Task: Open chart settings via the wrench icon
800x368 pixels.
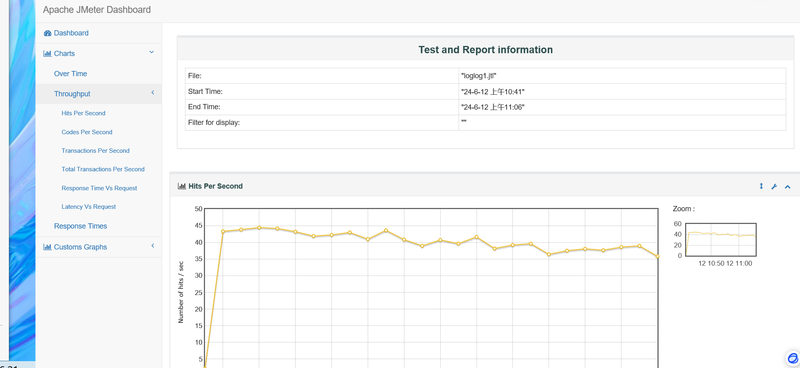Action: 774,187
